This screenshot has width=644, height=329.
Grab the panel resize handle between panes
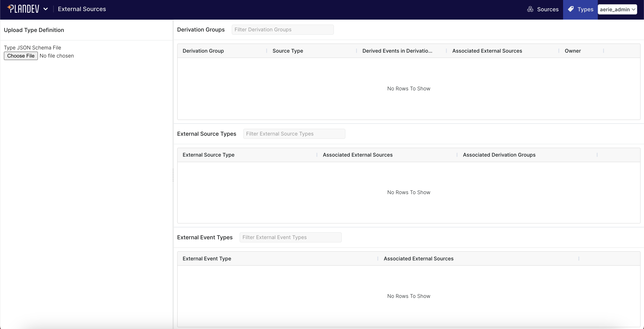pyautogui.click(x=173, y=175)
